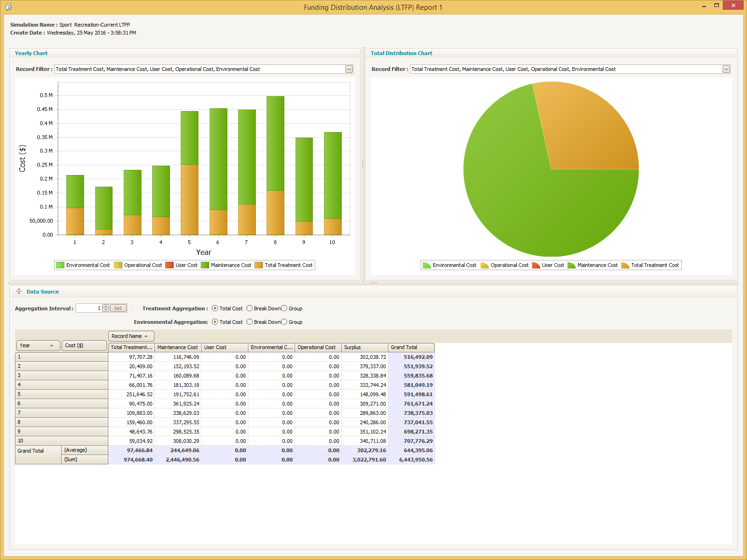Select Total Cost for Environmental Aggregation
Screen dimensions: 747x560
pos(215,322)
